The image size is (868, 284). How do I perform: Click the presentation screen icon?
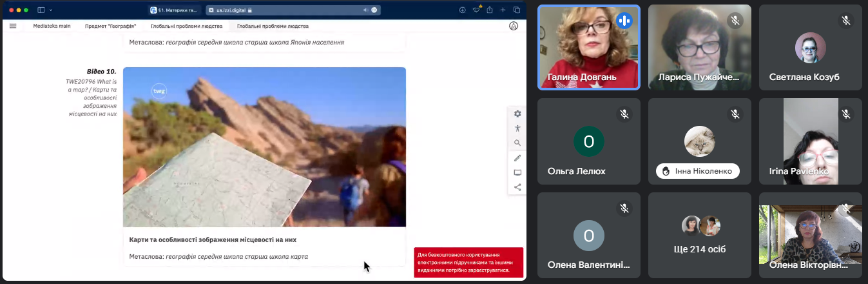[x=517, y=173]
